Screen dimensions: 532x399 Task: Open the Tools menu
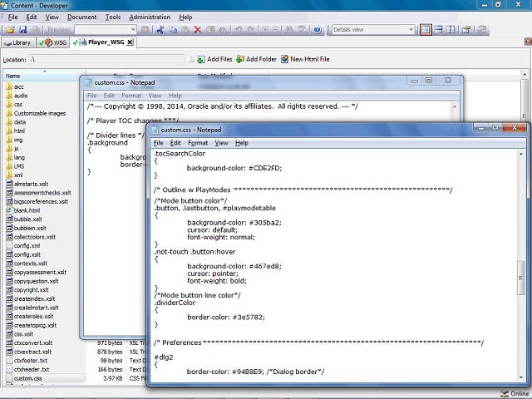[113, 17]
